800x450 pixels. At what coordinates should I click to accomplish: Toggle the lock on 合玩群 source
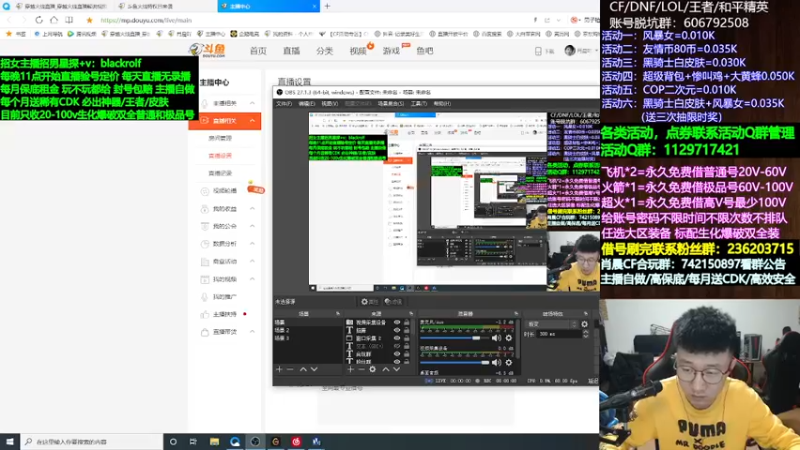(407, 354)
